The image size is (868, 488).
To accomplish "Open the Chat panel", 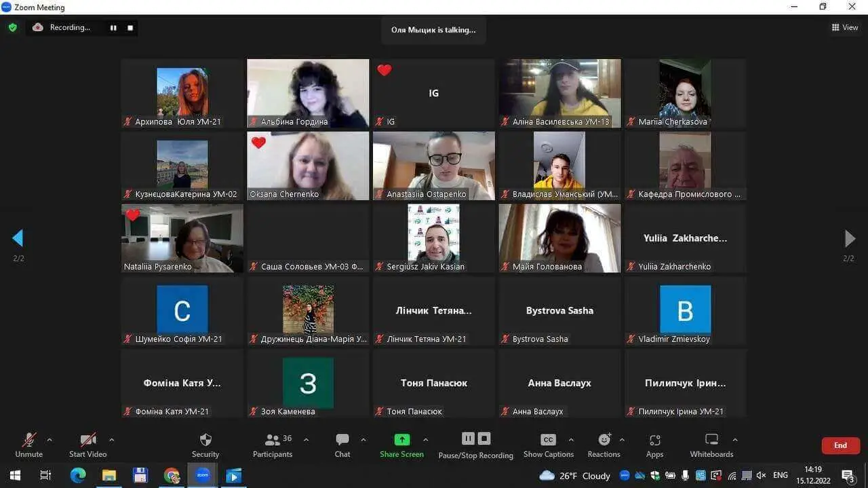I will click(x=342, y=445).
